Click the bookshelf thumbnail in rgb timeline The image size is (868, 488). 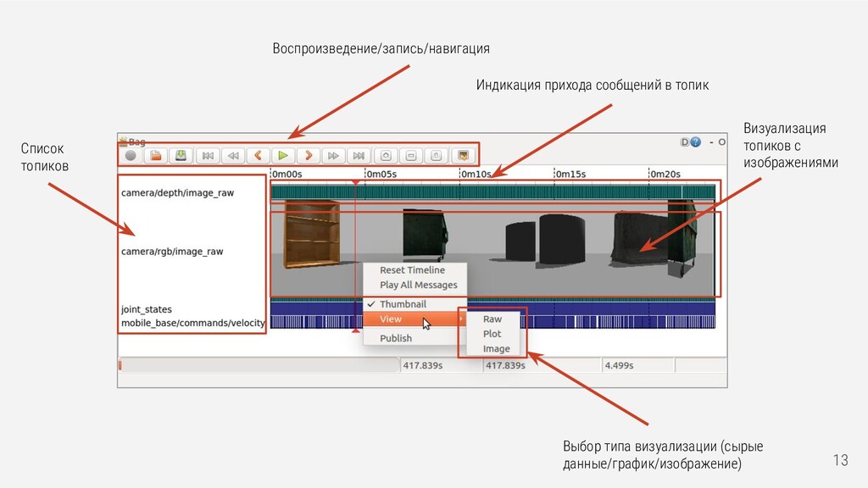[312, 235]
